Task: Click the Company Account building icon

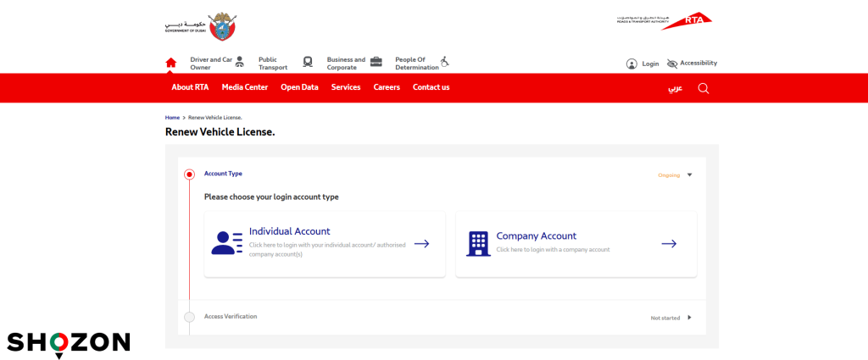Action: (x=478, y=243)
